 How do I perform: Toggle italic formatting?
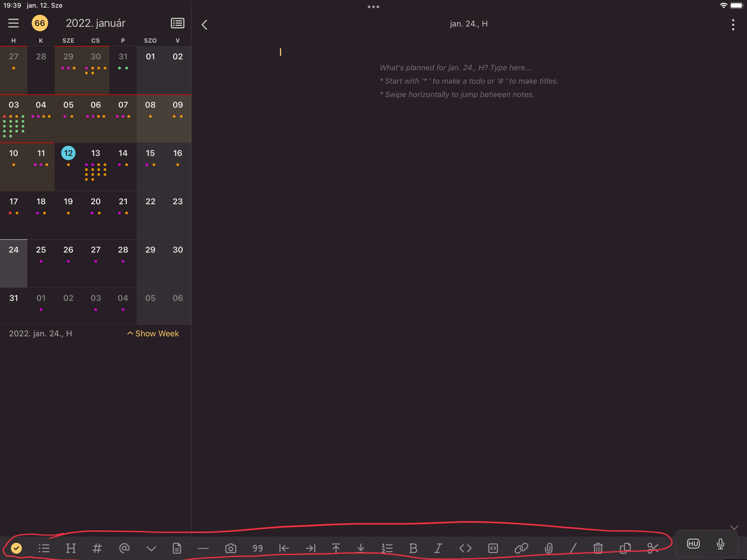[438, 548]
